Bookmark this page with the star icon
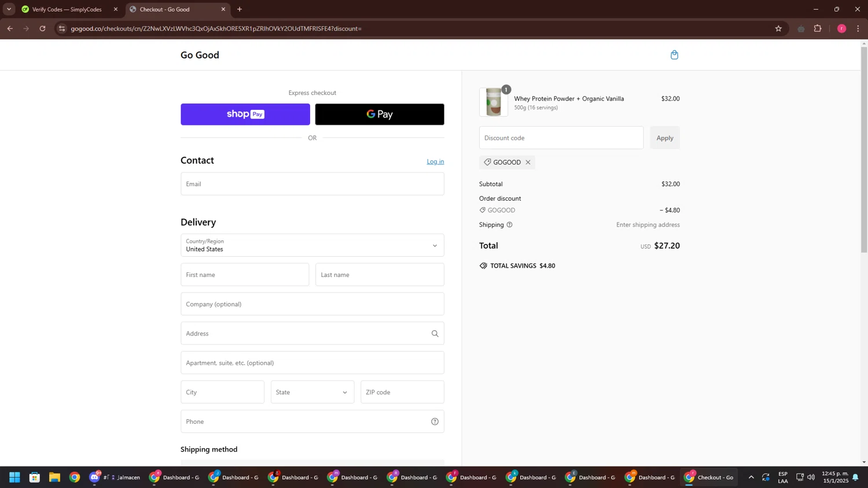868x488 pixels. click(778, 28)
